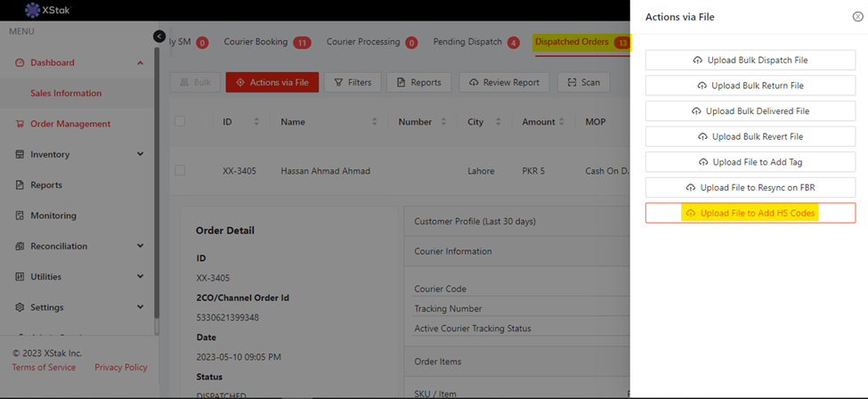
Task: Open the Privacy Policy link
Action: tap(121, 367)
